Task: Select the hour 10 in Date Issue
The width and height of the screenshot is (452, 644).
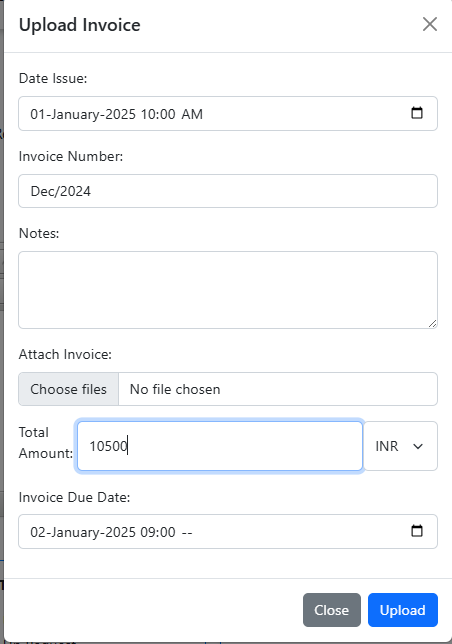Action: 148,114
